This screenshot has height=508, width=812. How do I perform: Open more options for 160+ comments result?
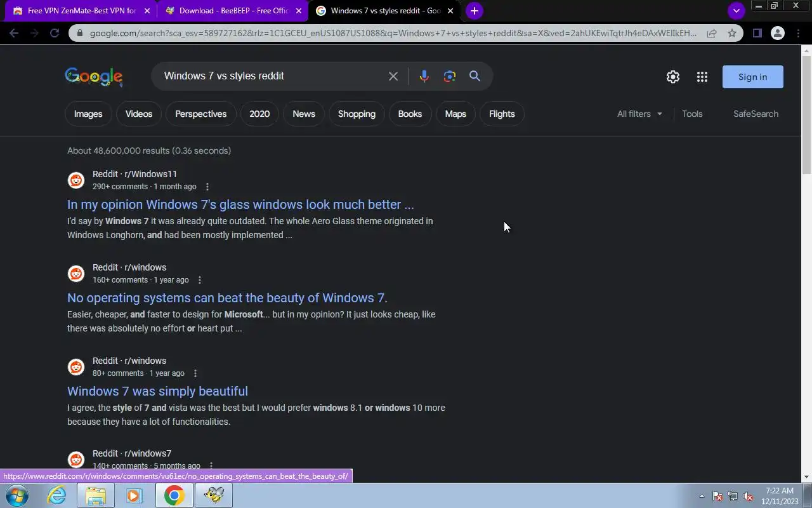pyautogui.click(x=199, y=280)
